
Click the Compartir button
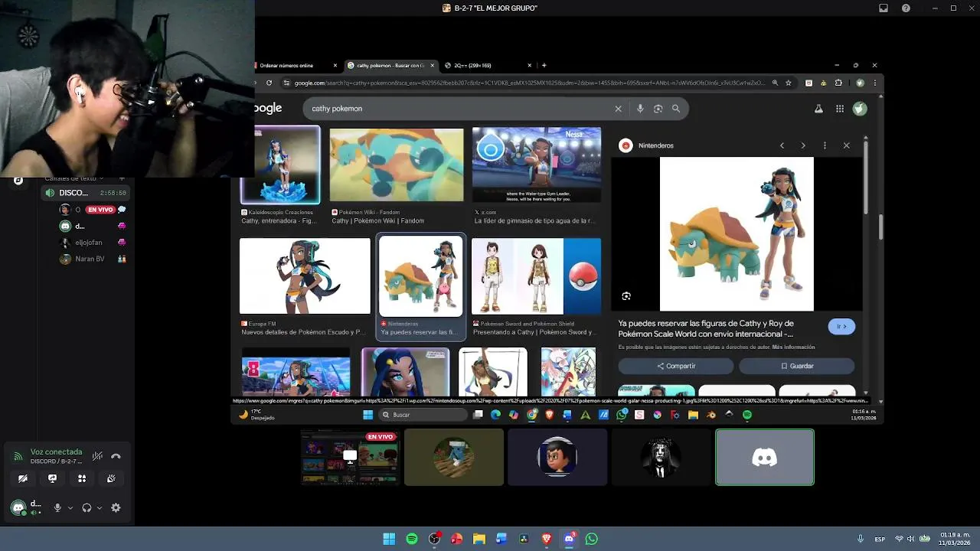[x=676, y=366]
